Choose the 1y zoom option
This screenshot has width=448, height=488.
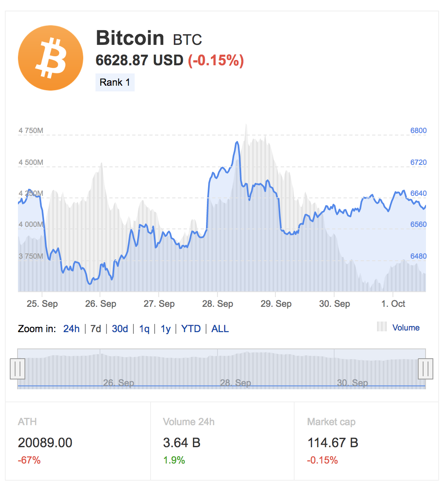click(x=166, y=329)
